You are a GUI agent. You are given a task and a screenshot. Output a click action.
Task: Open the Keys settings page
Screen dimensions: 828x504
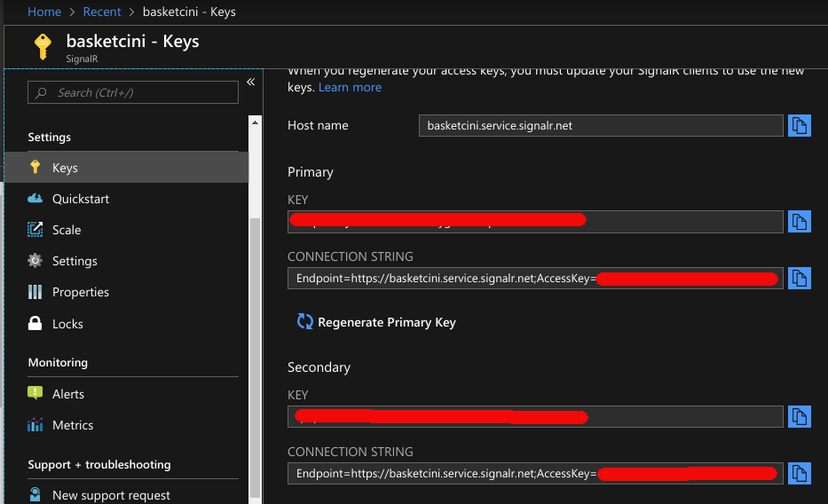click(65, 168)
